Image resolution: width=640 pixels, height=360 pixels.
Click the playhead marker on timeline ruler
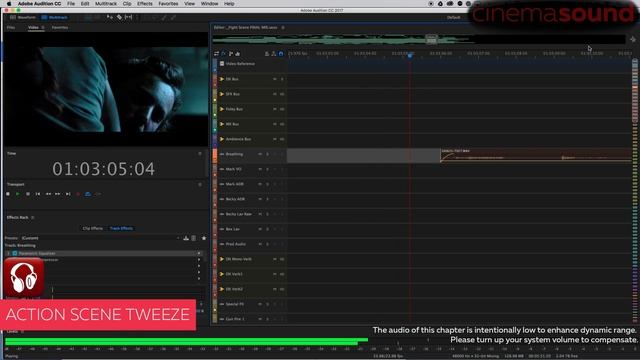coord(410,55)
